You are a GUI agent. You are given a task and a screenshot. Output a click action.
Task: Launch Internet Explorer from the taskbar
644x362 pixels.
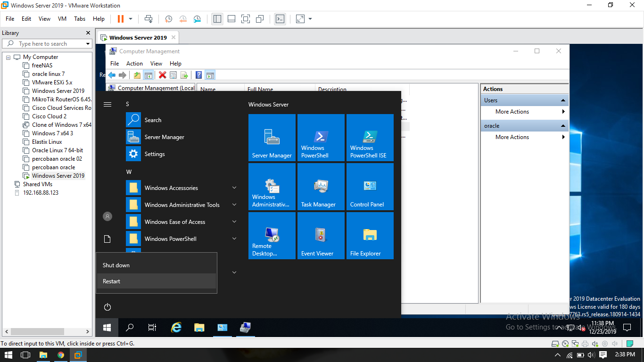176,327
